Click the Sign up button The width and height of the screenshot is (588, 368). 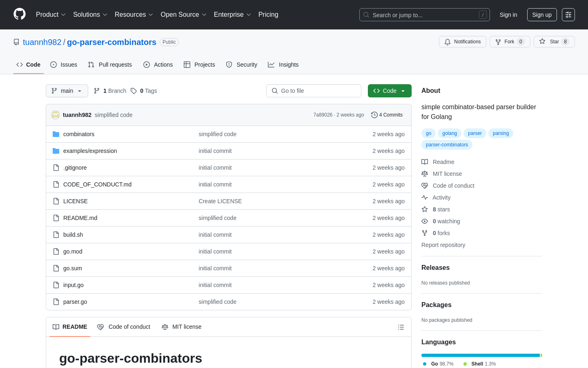click(542, 15)
